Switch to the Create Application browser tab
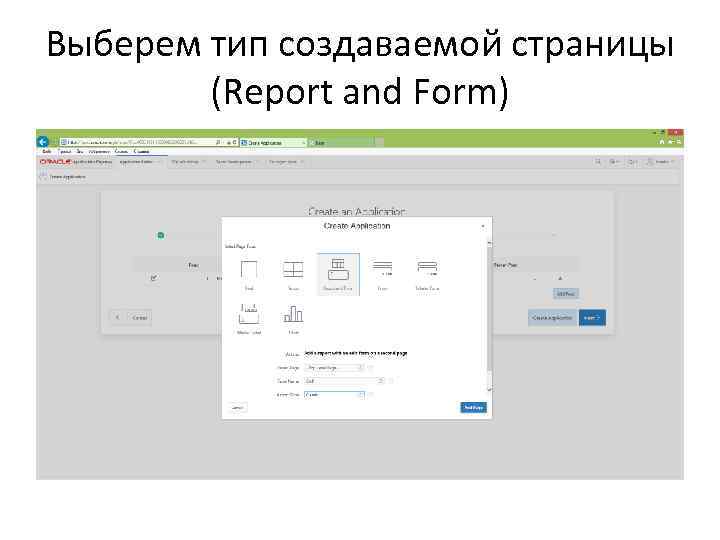 click(x=273, y=143)
